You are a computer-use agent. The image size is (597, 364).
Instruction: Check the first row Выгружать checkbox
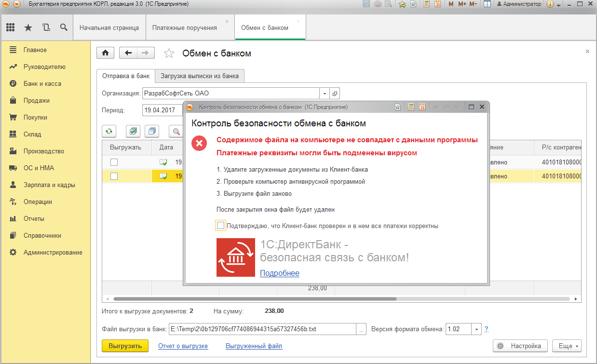tap(114, 162)
